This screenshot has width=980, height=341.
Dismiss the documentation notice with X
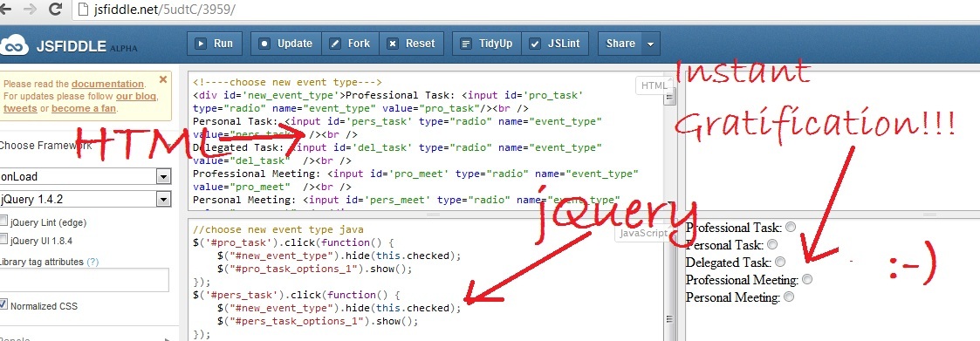pyautogui.click(x=163, y=79)
